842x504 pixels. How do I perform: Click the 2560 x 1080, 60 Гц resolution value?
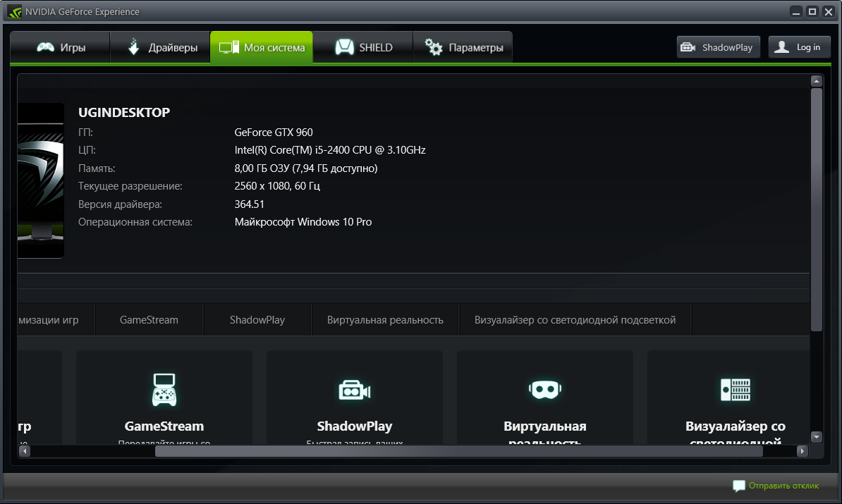coord(277,186)
